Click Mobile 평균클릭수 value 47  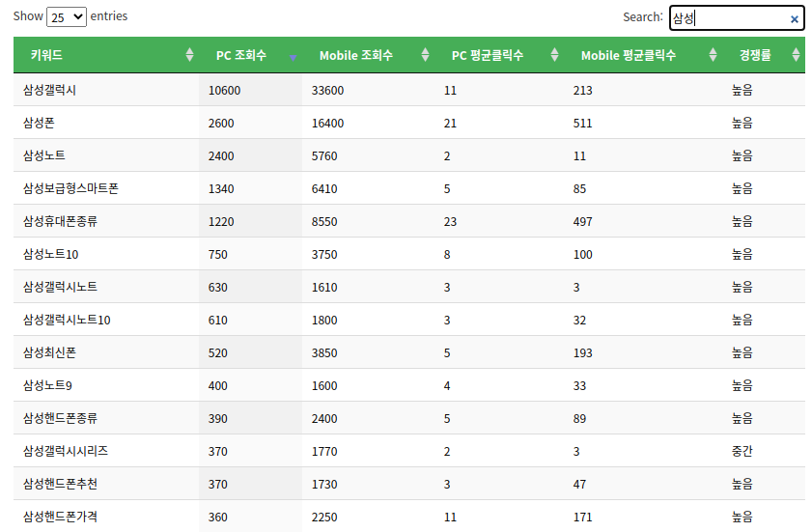[x=579, y=485]
